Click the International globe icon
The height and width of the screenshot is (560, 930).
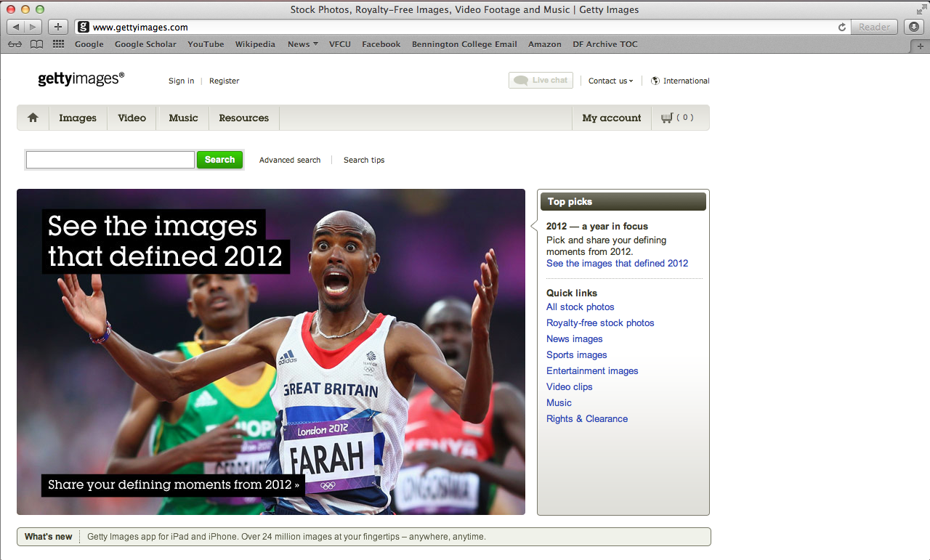[x=655, y=81]
